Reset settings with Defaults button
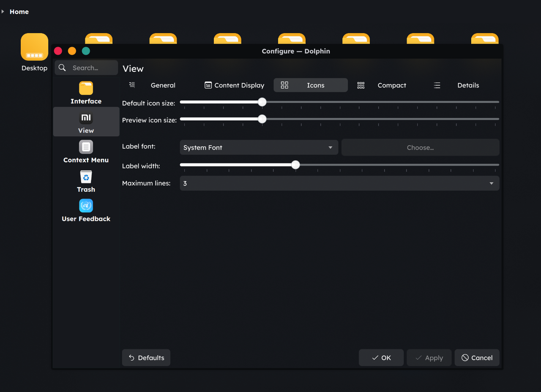Screen dimensions: 541x392 pos(146,358)
